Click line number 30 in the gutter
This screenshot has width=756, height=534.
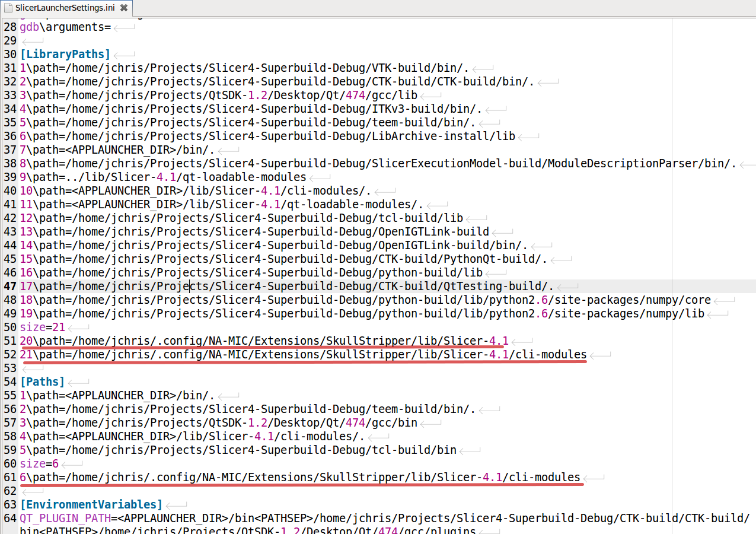click(9, 55)
